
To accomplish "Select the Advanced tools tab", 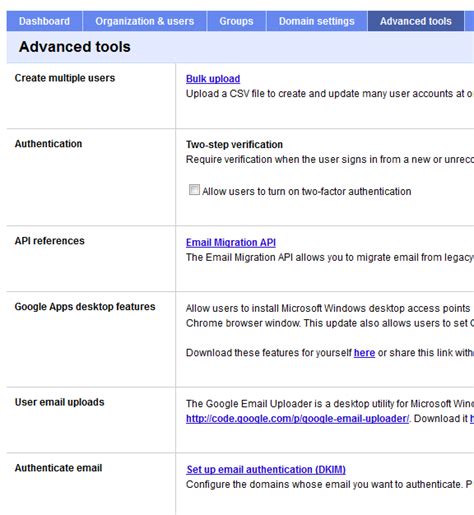I will coord(416,21).
